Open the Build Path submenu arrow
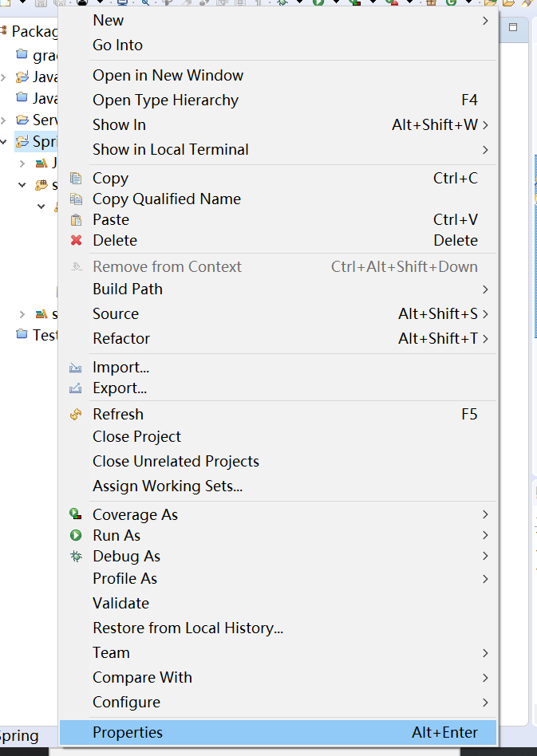The height and width of the screenshot is (756, 537). tap(485, 289)
